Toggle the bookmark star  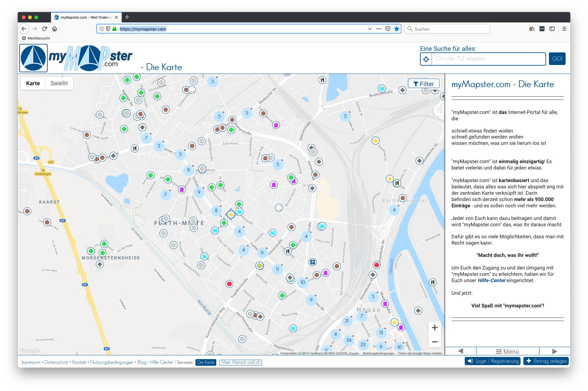[x=397, y=29]
